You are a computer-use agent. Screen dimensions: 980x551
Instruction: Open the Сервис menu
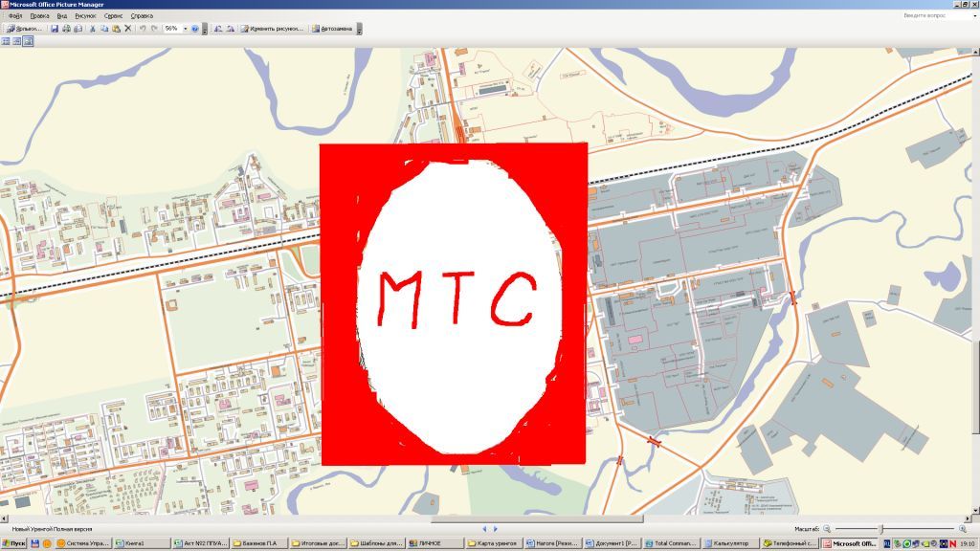113,15
